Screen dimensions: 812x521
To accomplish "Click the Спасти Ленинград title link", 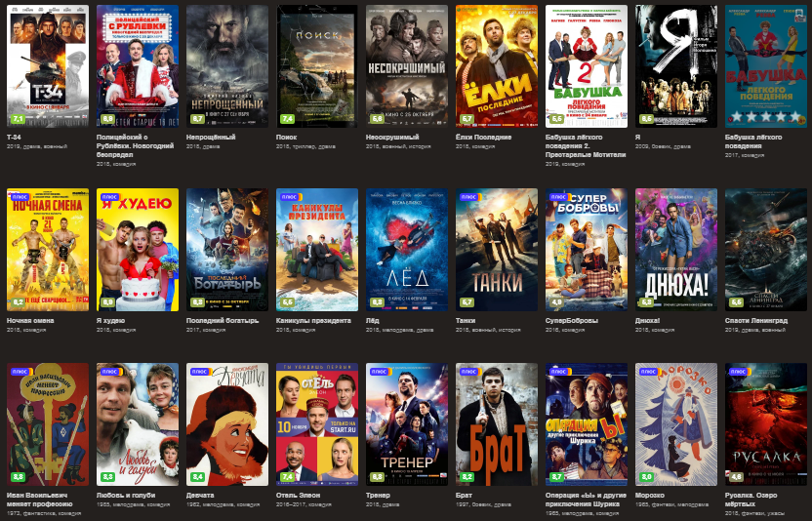I will click(756, 321).
